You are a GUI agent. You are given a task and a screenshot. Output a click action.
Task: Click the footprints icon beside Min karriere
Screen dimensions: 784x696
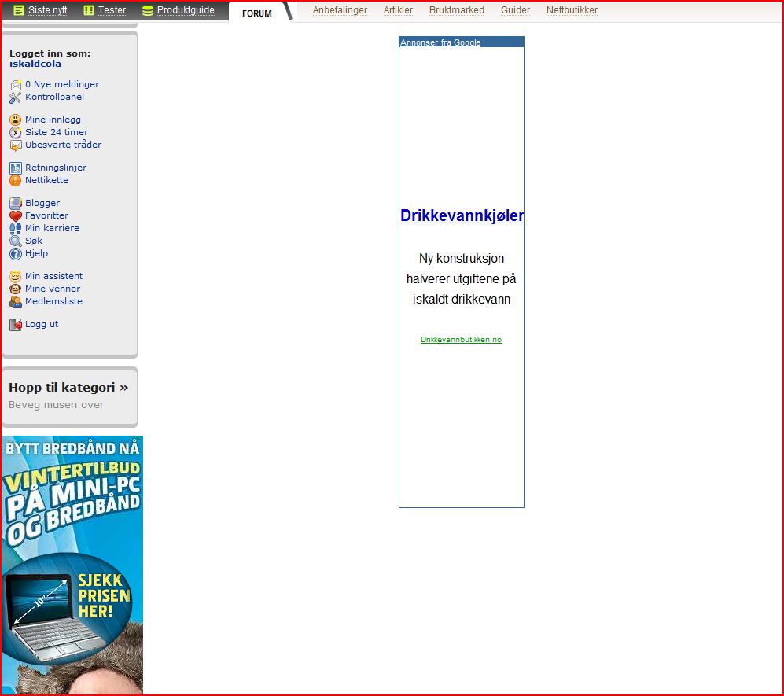16,229
